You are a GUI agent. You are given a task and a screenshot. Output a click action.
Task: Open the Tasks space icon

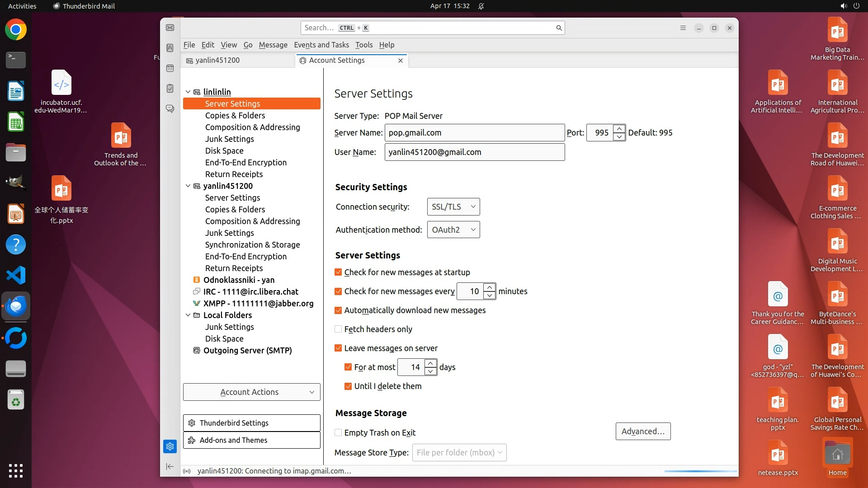pyautogui.click(x=170, y=89)
